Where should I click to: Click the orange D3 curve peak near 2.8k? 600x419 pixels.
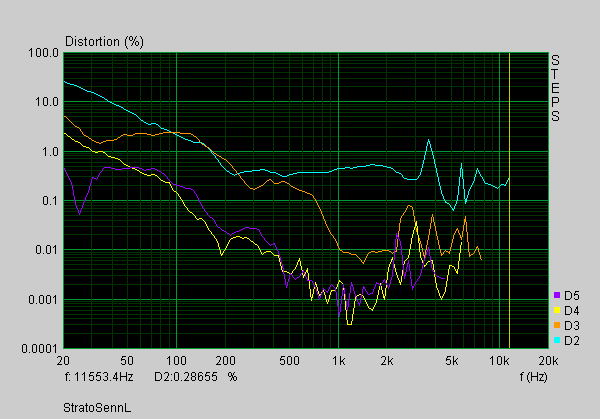pos(410,206)
